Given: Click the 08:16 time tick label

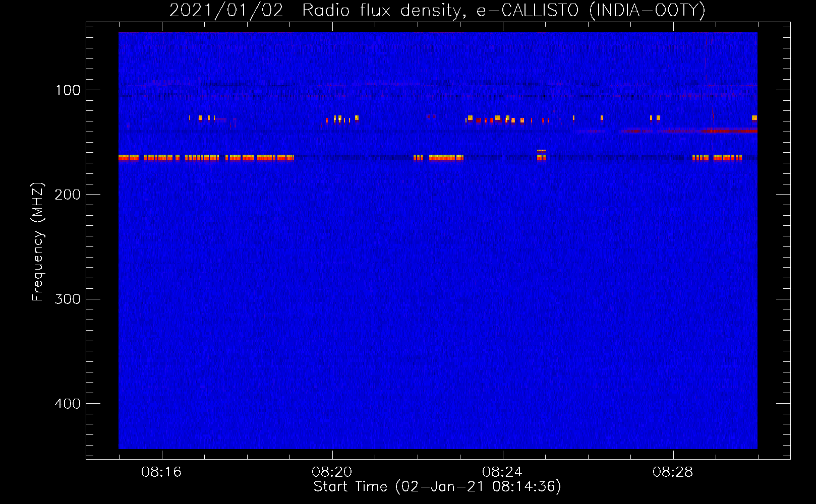Looking at the screenshot, I should tap(161, 472).
